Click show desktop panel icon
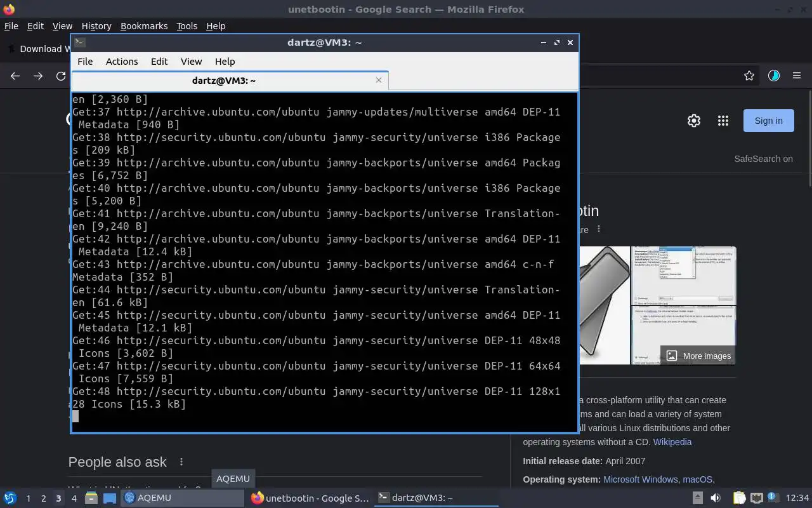This screenshot has width=812, height=508. pyautogui.click(x=110, y=498)
